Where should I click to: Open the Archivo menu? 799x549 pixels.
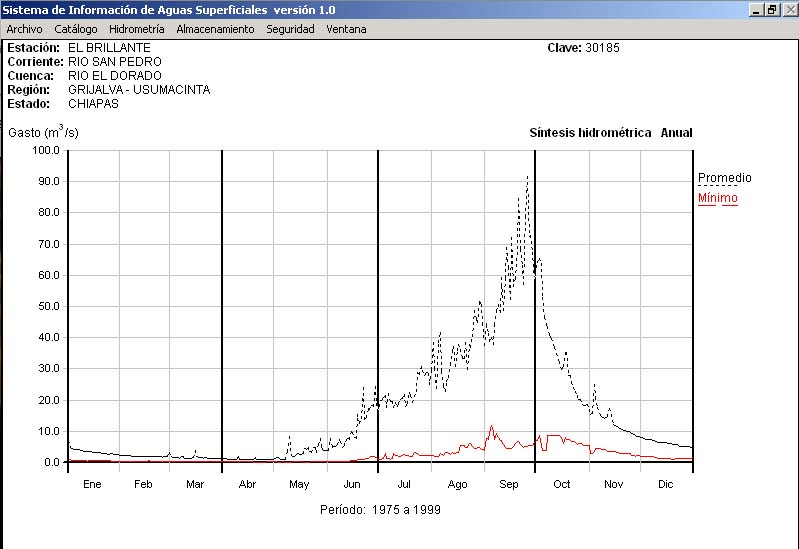24,29
